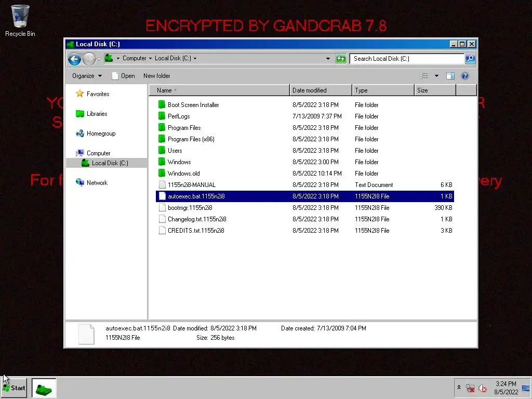Expand the Computer breadcrumb arrow
This screenshot has height=399, width=532.
pos(150,58)
